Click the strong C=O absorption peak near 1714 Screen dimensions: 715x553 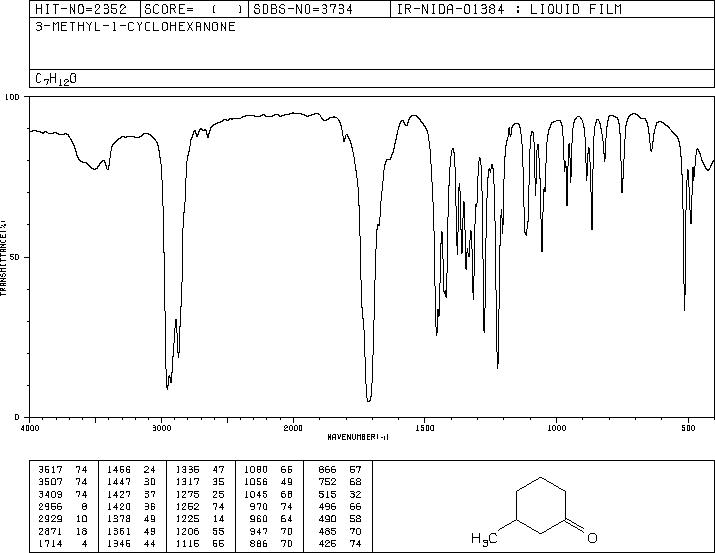click(x=368, y=400)
